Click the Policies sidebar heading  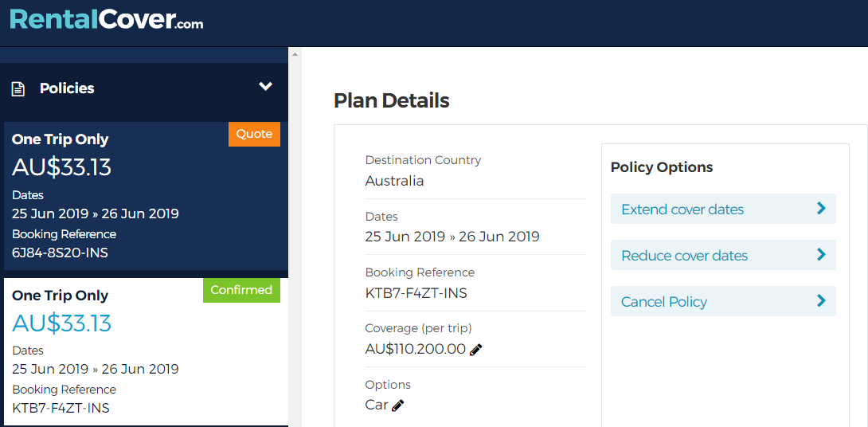pos(67,88)
